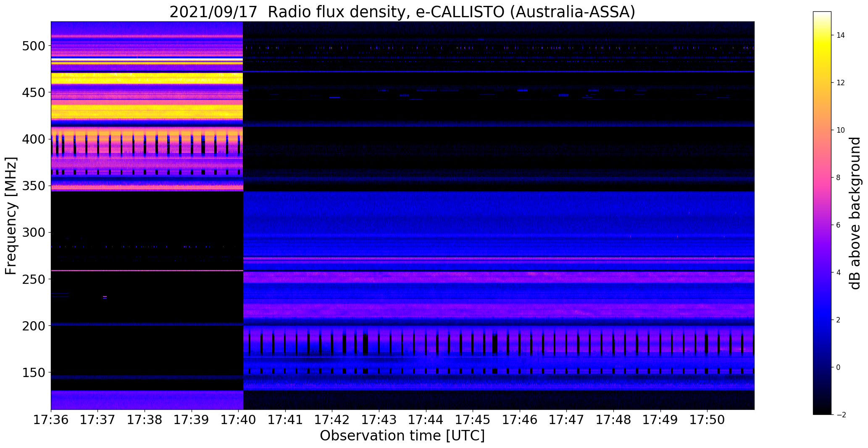Click the colorbar tick label 2

coord(839,320)
